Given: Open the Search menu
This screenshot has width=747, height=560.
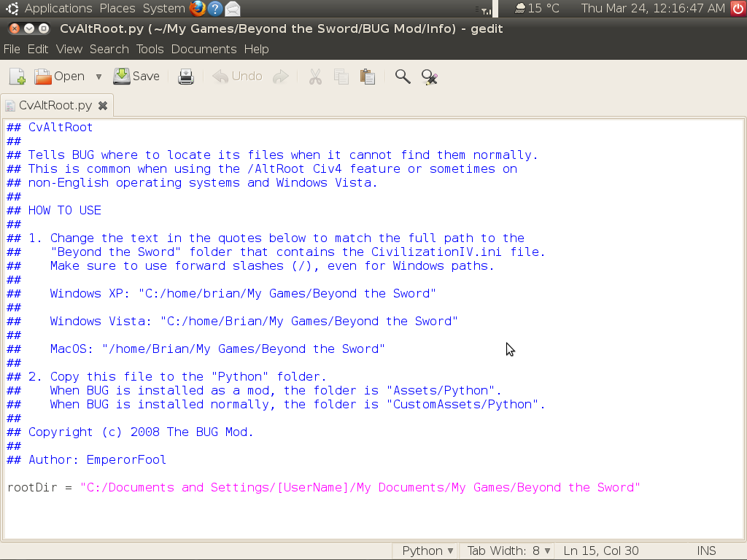Looking at the screenshot, I should click(x=109, y=49).
